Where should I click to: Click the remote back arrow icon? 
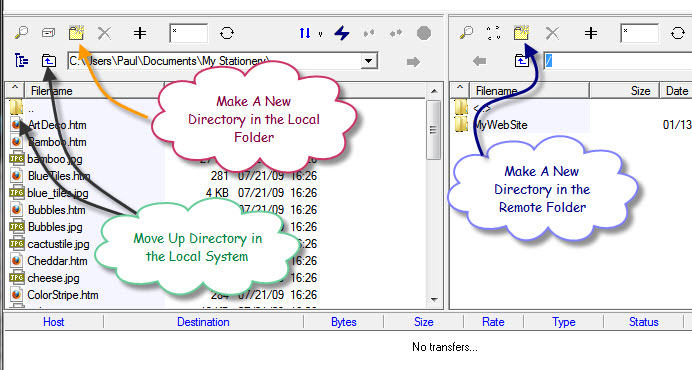(479, 60)
